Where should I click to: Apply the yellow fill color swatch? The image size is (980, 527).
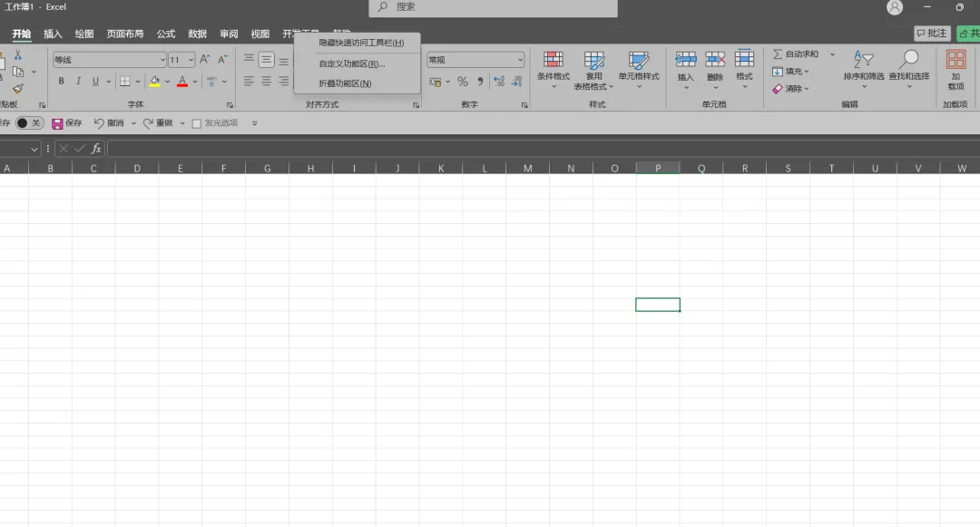[154, 82]
